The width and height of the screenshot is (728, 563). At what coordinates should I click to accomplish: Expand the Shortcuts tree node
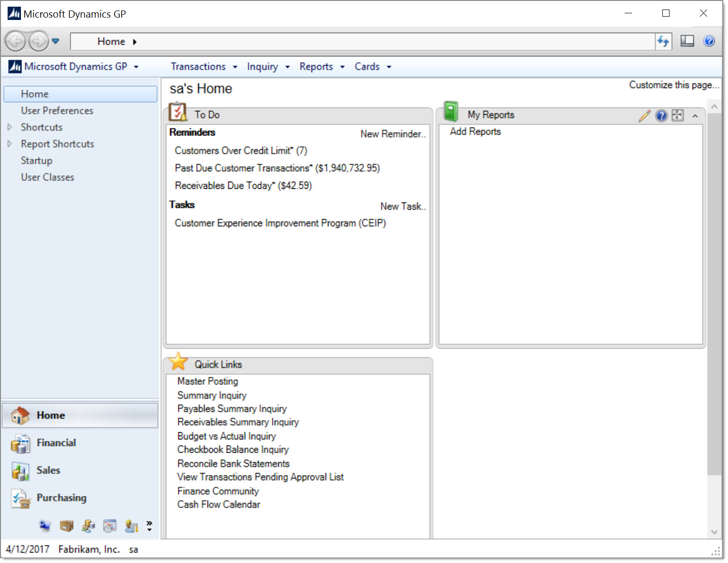coord(10,127)
